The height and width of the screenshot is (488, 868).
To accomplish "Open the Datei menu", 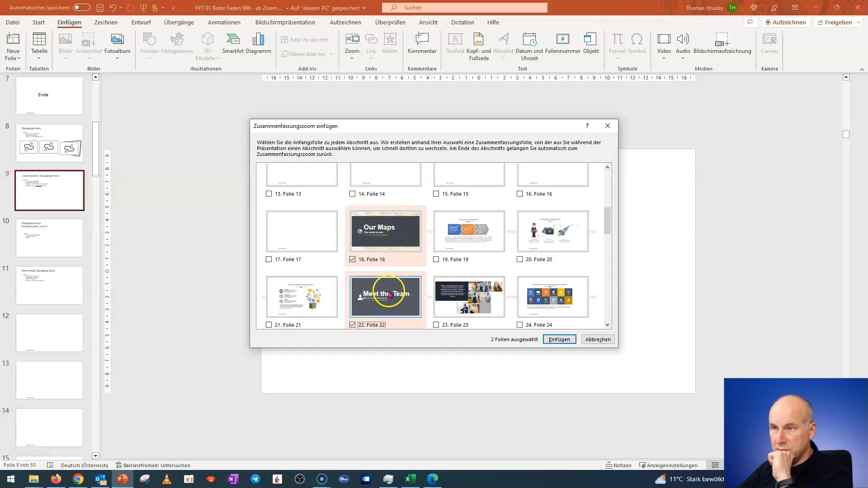I will (13, 22).
